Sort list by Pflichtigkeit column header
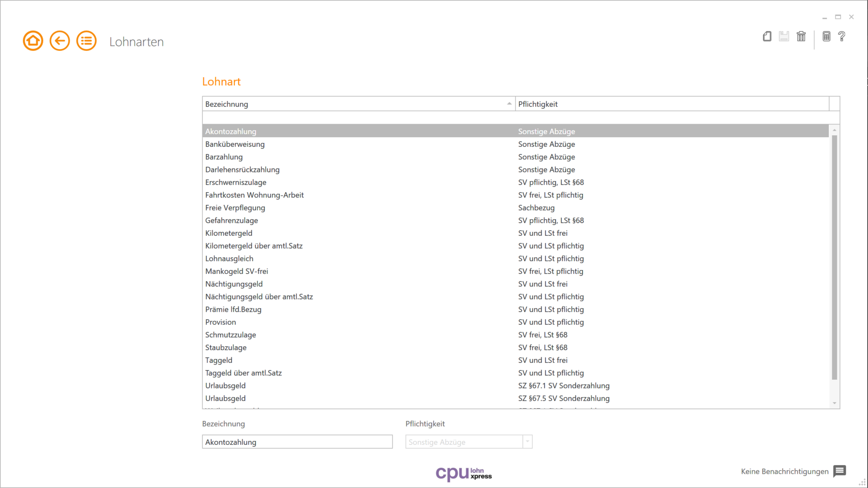 (671, 104)
